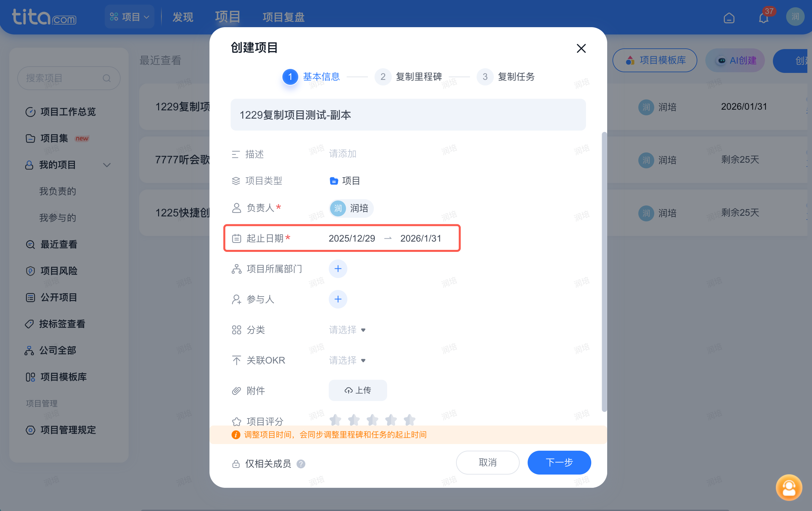
Task: Switch to the 项目复盘 tab
Action: (x=283, y=17)
